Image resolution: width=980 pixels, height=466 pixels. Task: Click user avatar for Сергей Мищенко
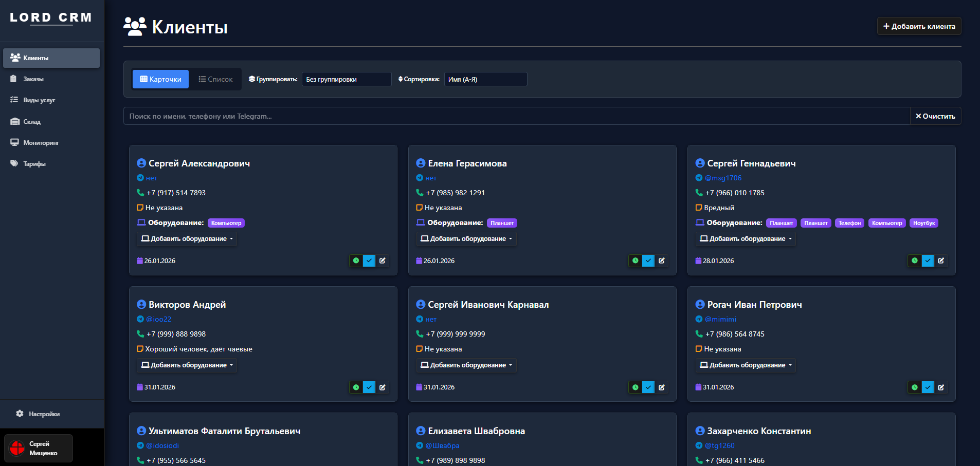coord(17,448)
